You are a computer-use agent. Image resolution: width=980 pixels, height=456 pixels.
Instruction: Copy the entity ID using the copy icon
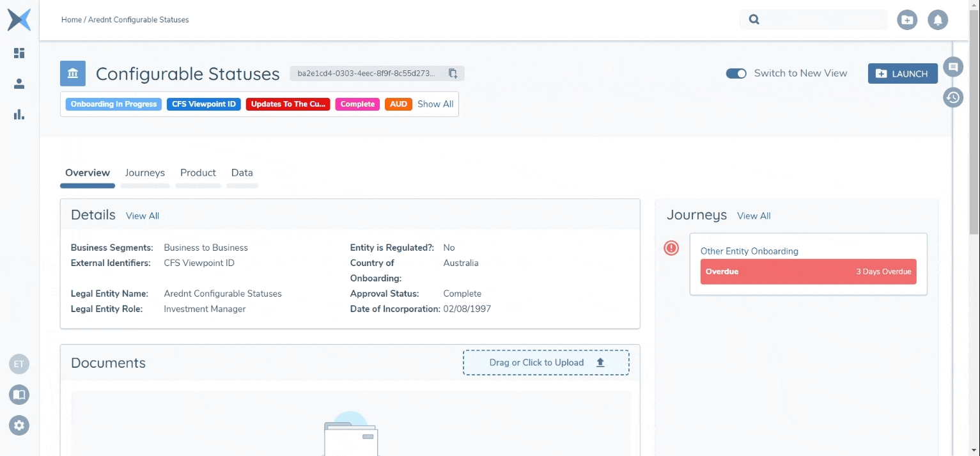[453, 74]
